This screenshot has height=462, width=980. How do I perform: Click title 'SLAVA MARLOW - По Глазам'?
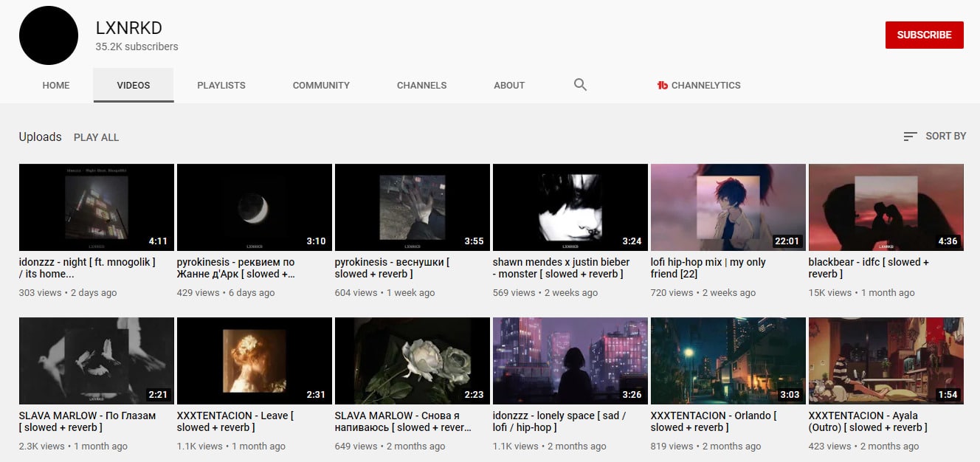88,421
